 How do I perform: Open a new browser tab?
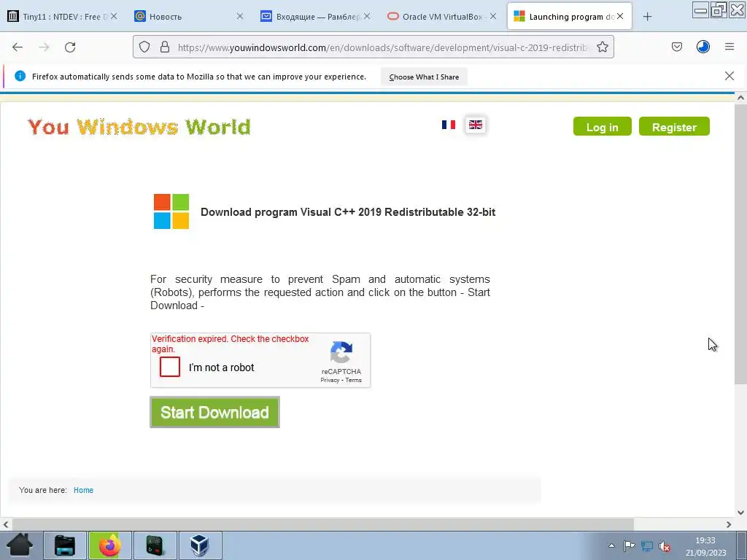(647, 17)
